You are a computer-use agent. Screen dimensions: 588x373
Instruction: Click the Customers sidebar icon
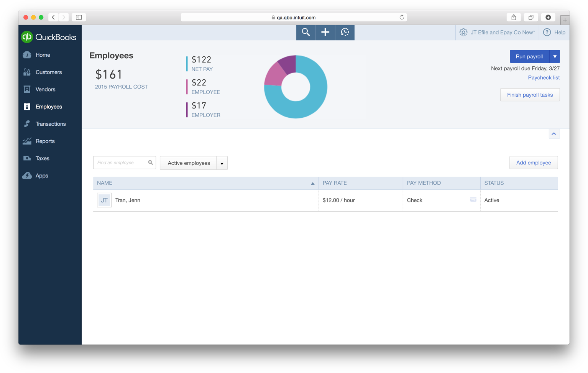[27, 72]
